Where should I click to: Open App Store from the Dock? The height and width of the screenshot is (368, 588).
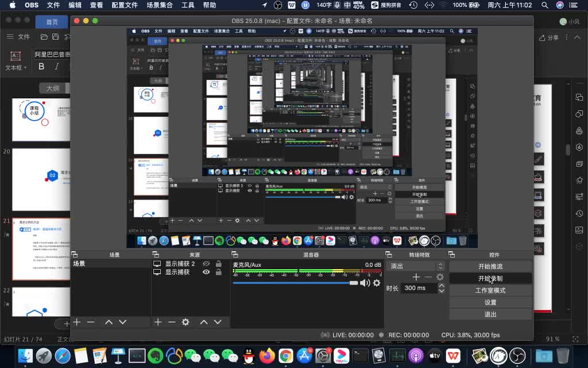(x=304, y=355)
